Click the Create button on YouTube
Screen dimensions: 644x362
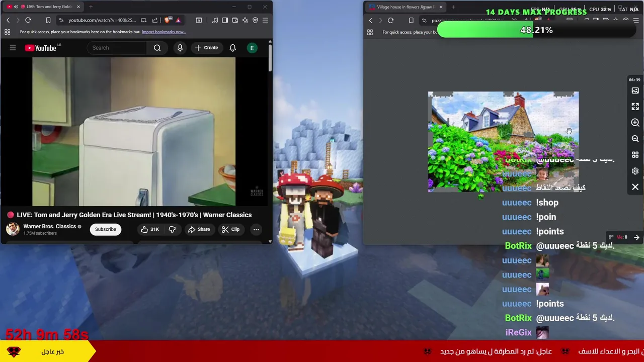(x=206, y=48)
